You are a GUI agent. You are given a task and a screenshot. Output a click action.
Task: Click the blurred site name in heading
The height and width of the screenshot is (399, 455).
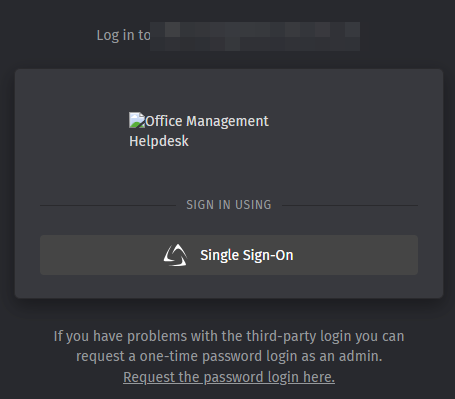255,36
